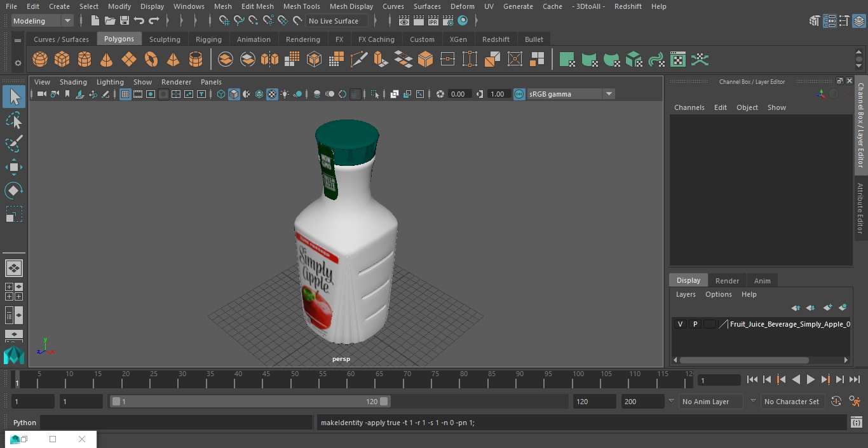868x448 pixels.
Task: Go to start of playback range
Action: click(752, 379)
